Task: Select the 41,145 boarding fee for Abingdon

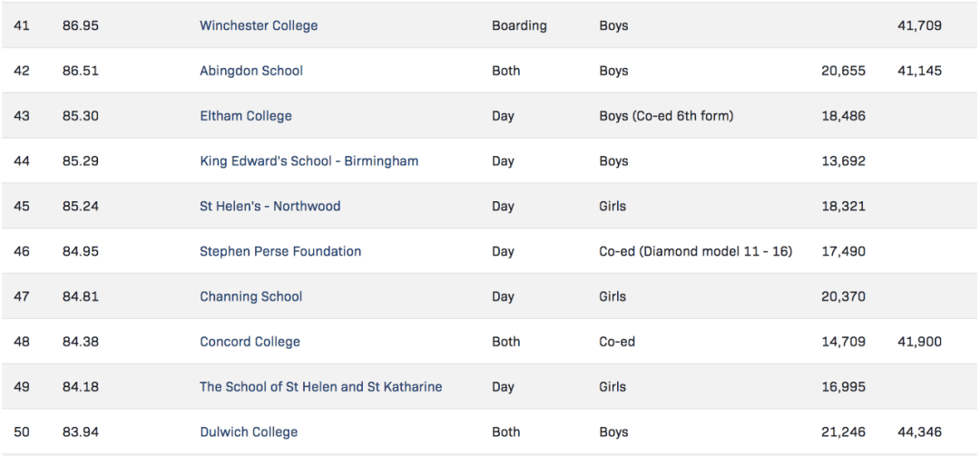Action: [x=919, y=71]
